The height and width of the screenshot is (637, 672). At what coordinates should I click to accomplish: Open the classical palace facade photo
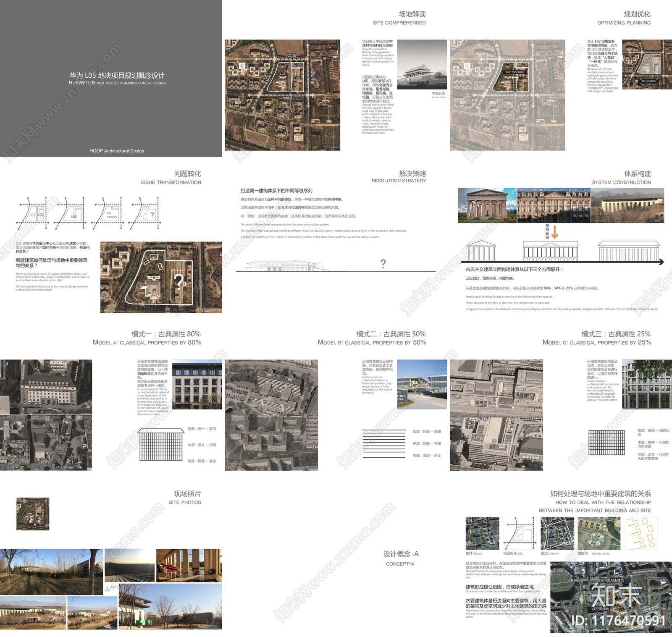click(x=554, y=205)
